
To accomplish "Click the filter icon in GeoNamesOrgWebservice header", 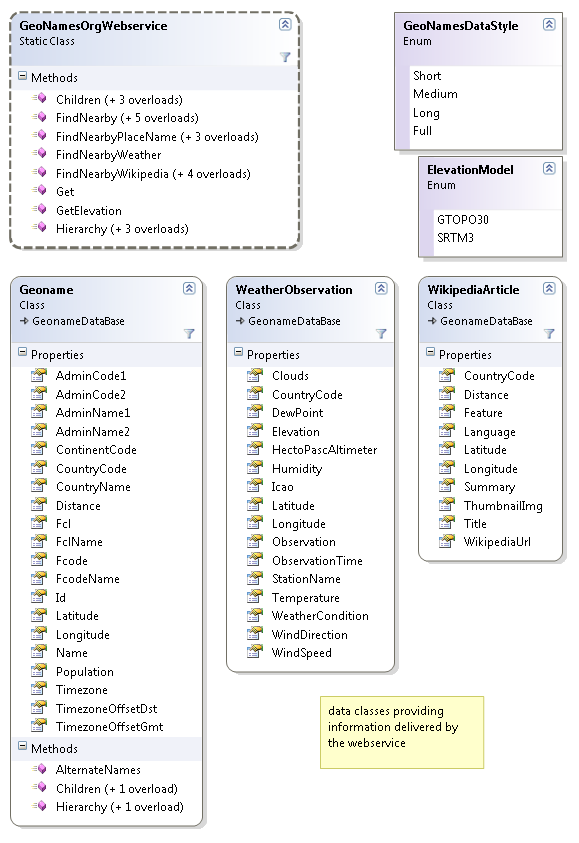I will [285, 57].
